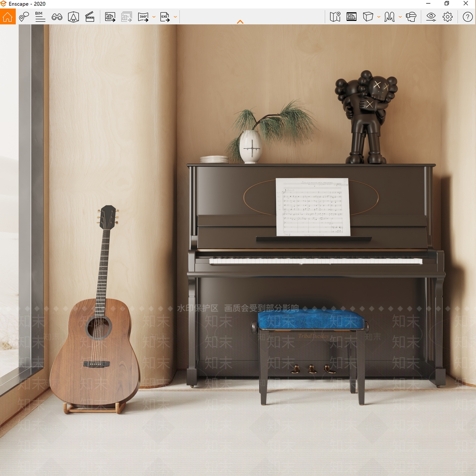This screenshot has height=476, width=476.
Task: Minimize the Enscape window
Action: coord(428,4)
